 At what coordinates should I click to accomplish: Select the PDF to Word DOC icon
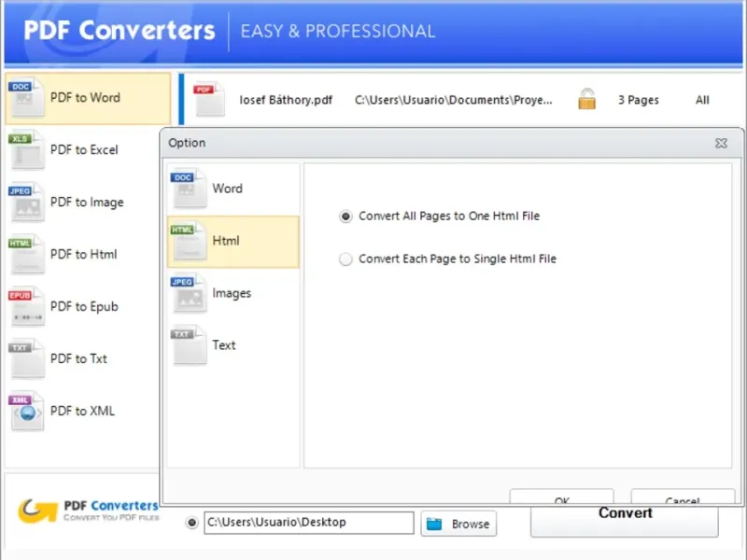tap(26, 98)
